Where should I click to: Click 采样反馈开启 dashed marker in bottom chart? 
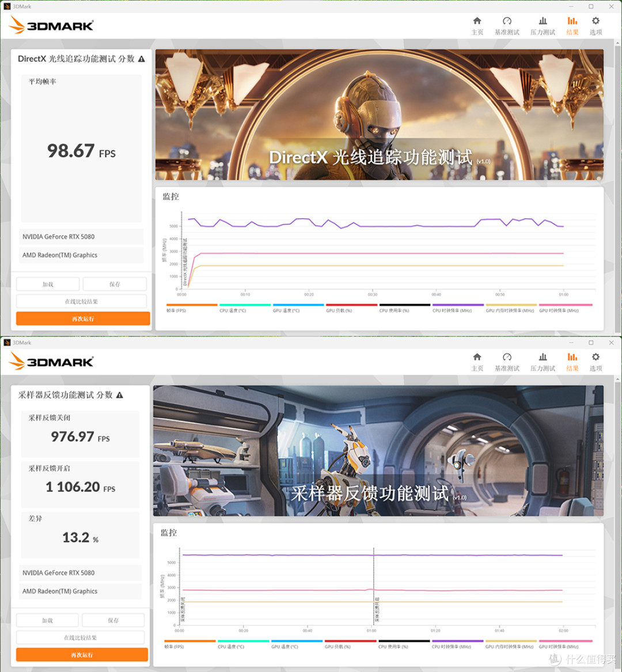tap(374, 586)
